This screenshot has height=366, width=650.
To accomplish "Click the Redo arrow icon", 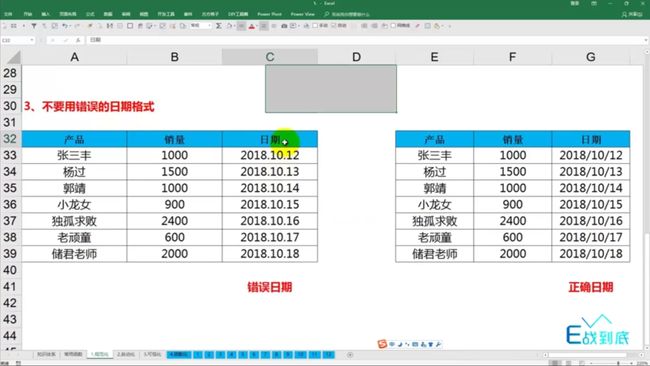I will tap(77, 26).
